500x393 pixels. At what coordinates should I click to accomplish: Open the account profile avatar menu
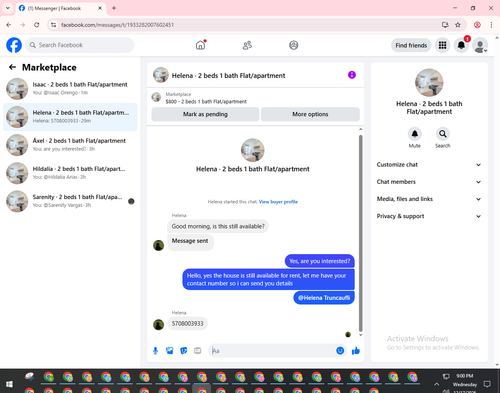point(480,45)
